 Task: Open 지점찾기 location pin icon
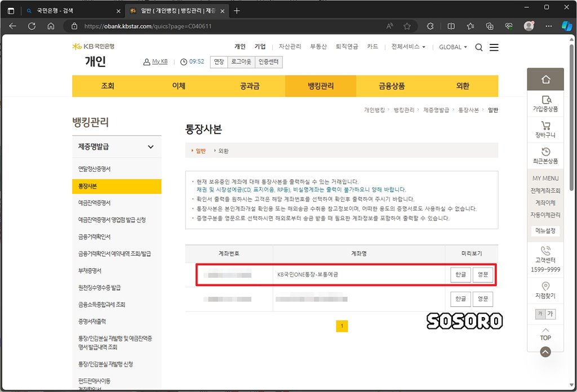545,286
